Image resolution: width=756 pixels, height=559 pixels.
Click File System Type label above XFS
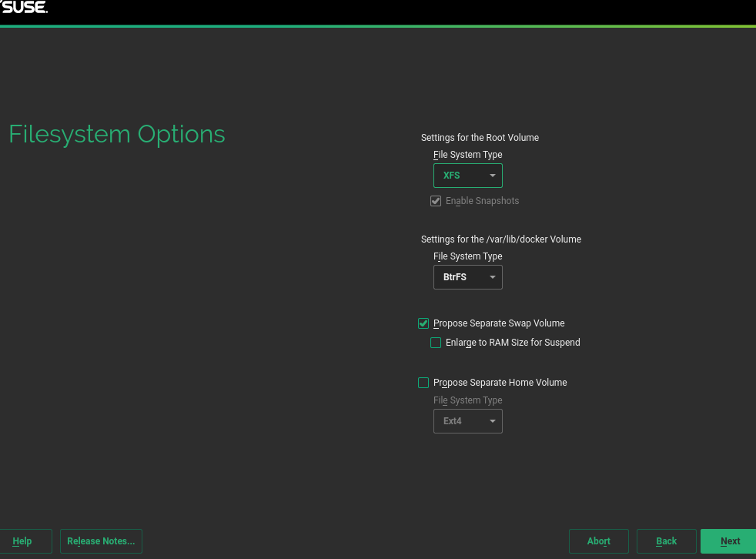click(x=467, y=155)
